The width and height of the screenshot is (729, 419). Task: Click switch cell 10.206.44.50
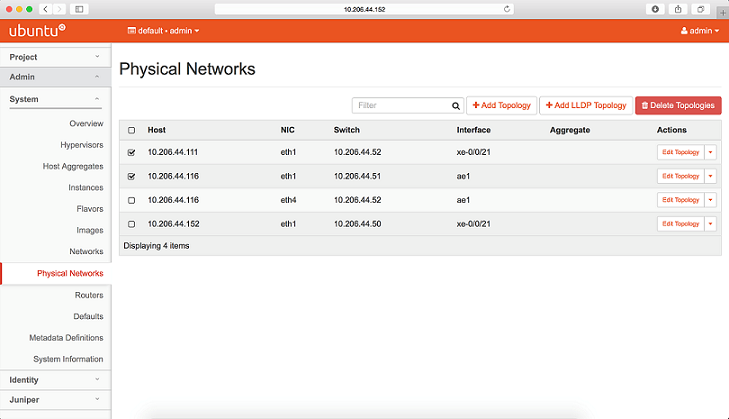point(358,224)
